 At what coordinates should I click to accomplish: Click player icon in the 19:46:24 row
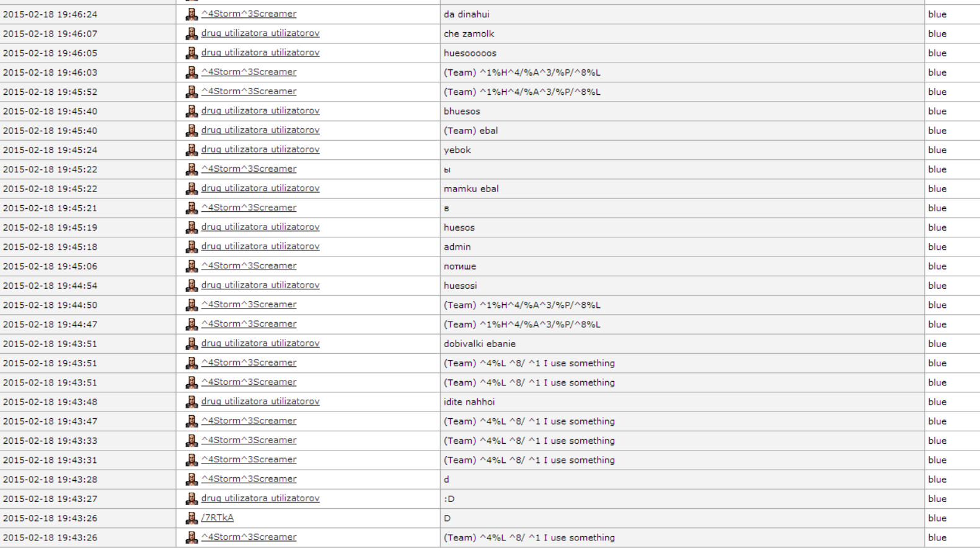point(192,14)
